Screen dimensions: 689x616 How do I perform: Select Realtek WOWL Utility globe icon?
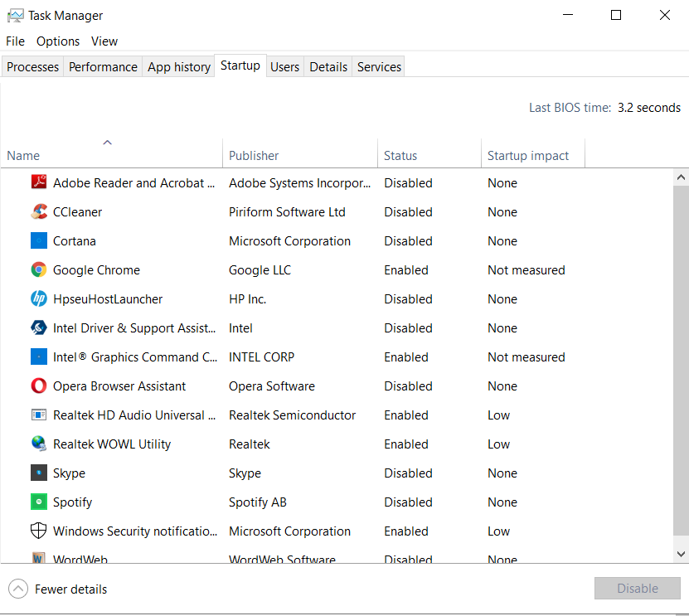click(x=39, y=444)
